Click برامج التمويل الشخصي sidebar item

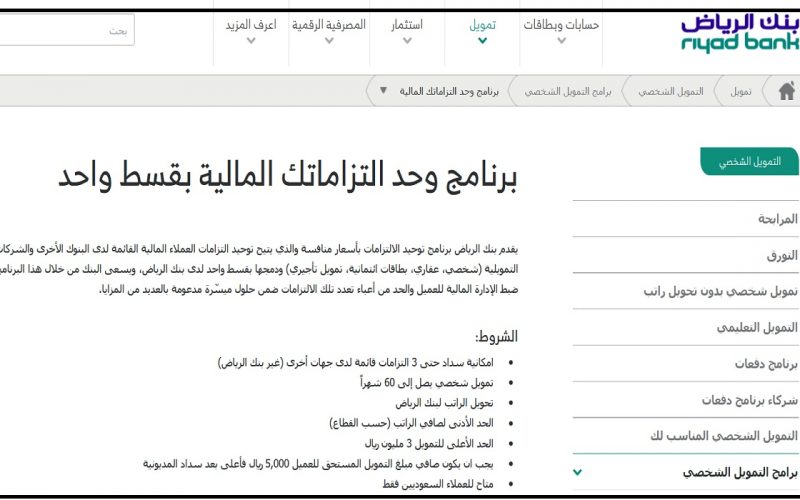(740, 472)
